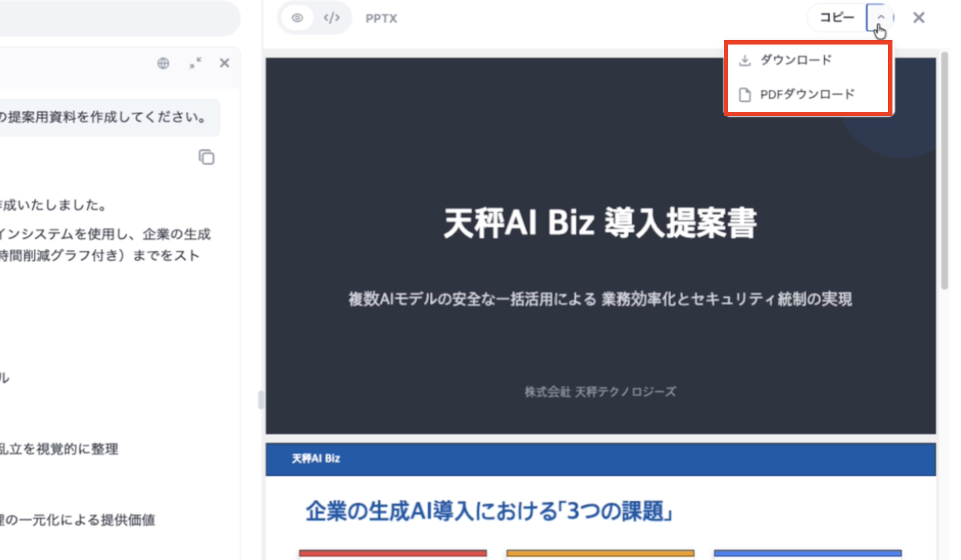Click 株式会社 天秤テクノロジーズ text on slide

(600, 391)
